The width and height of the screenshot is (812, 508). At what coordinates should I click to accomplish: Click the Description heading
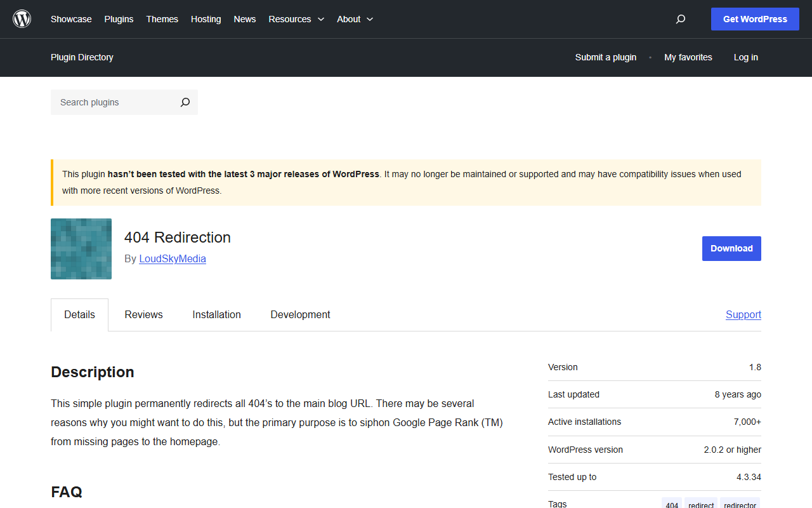tap(93, 372)
